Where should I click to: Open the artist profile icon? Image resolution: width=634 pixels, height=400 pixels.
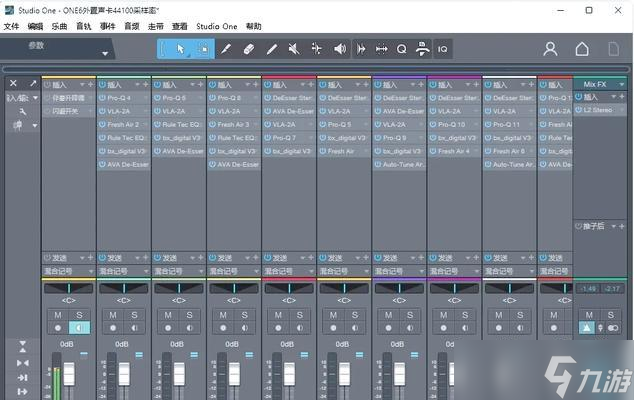tap(550, 48)
